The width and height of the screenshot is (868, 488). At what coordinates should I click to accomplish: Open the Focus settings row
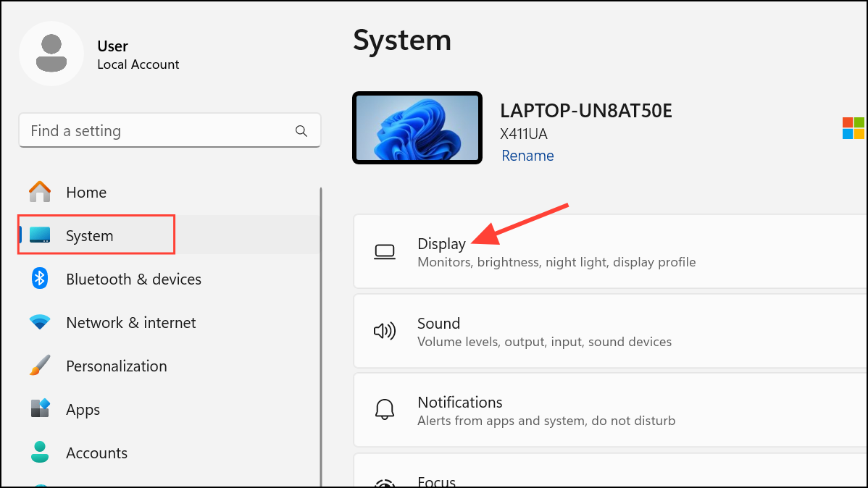(x=609, y=478)
